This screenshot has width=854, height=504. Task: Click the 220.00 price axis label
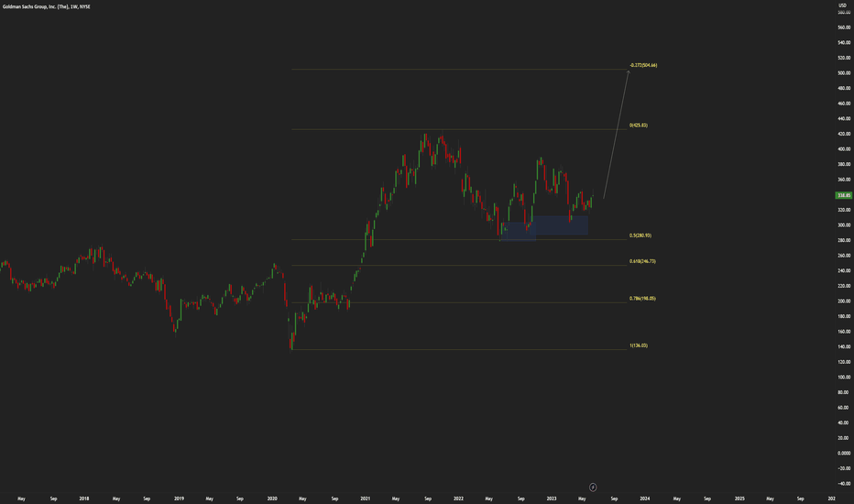pos(844,286)
